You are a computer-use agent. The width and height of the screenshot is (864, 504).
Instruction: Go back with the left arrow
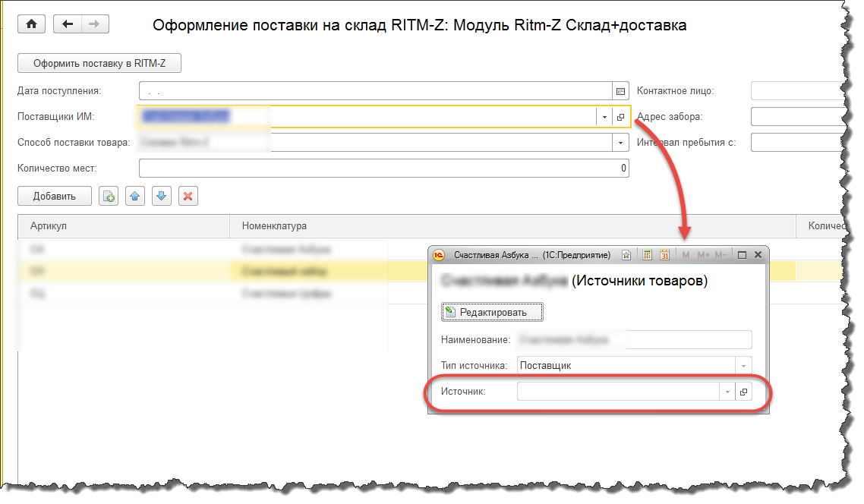click(x=68, y=24)
